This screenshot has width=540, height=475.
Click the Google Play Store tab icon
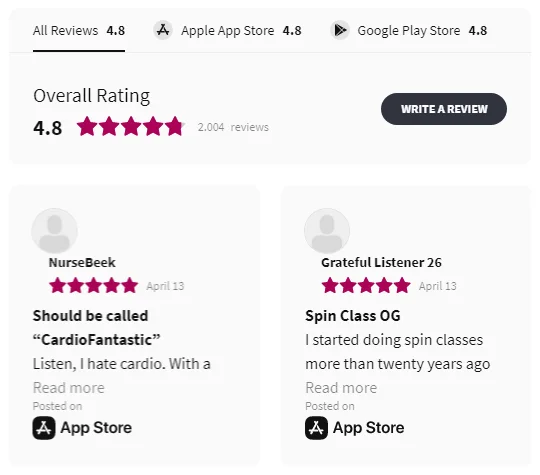tap(340, 30)
